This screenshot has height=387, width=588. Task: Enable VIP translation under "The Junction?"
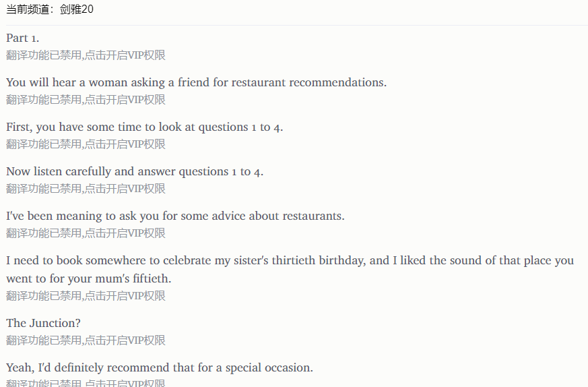pyautogui.click(x=86, y=340)
